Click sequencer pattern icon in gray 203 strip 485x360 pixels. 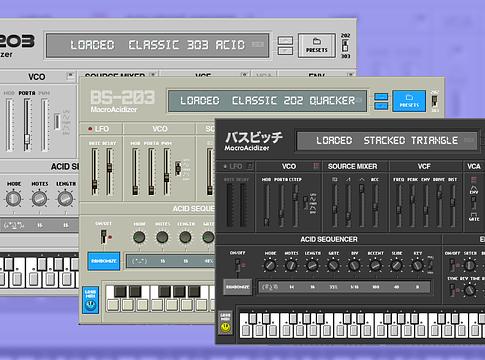tap(13, 225)
